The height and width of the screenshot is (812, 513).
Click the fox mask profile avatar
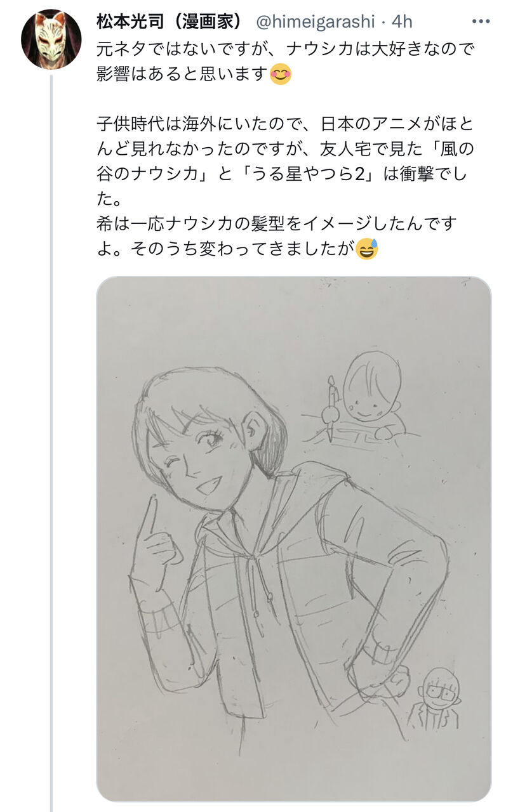[x=51, y=39]
